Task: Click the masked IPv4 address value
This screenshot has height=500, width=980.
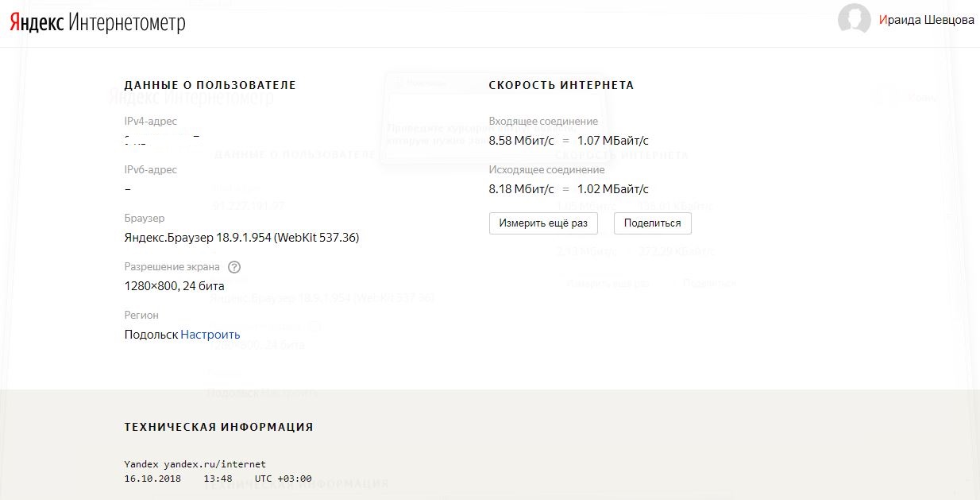Action: 161,141
